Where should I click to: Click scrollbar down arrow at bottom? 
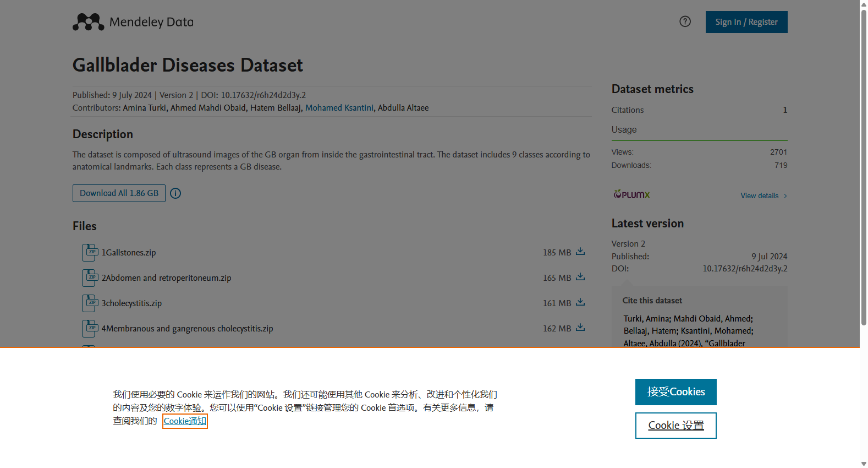tap(864, 464)
